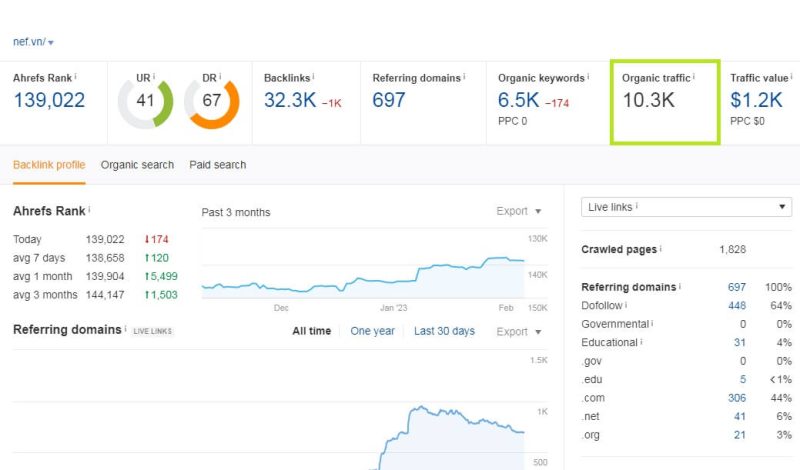The height and width of the screenshot is (470, 800).
Task: Click the red -1K backlinks change
Action: coord(332,103)
